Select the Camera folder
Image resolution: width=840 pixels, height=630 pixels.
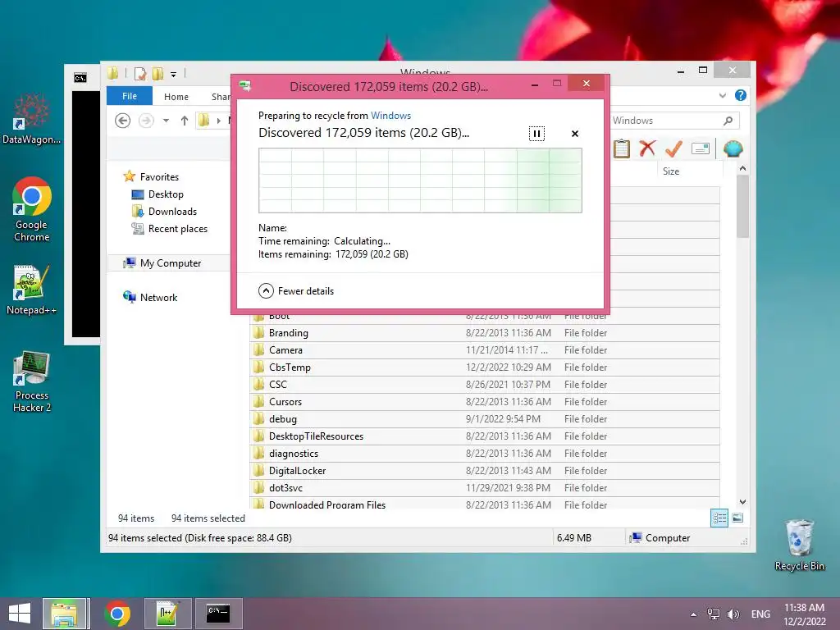[484, 349]
